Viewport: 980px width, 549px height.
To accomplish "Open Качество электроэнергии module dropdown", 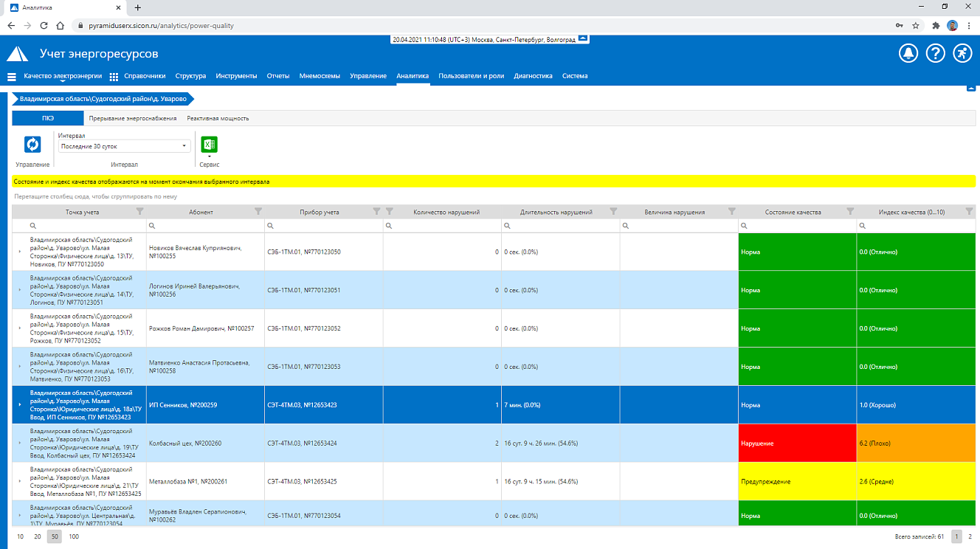I will pyautogui.click(x=63, y=77).
